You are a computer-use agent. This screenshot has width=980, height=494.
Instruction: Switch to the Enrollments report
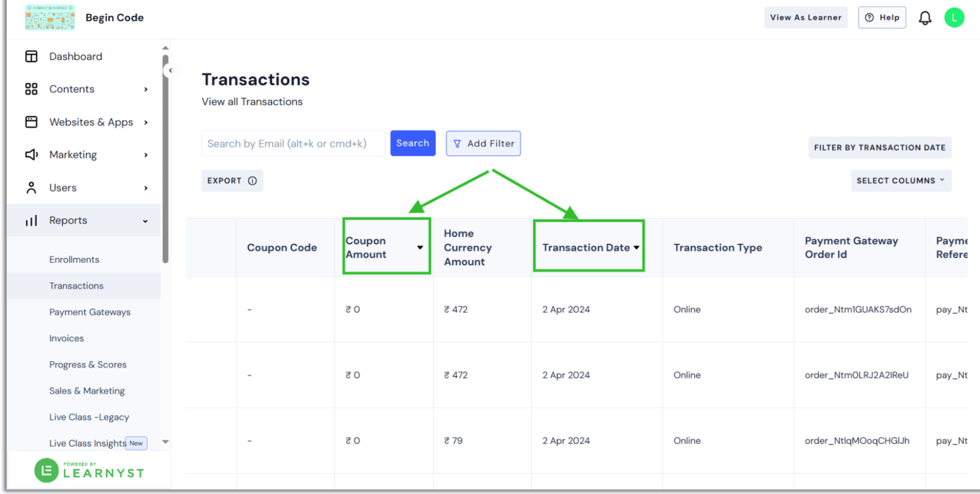coord(74,259)
